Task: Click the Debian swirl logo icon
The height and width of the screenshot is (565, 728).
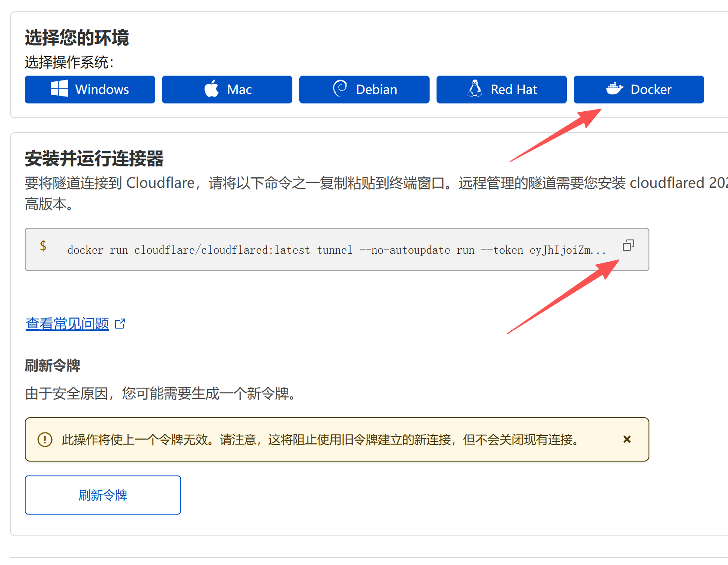Action: point(340,88)
